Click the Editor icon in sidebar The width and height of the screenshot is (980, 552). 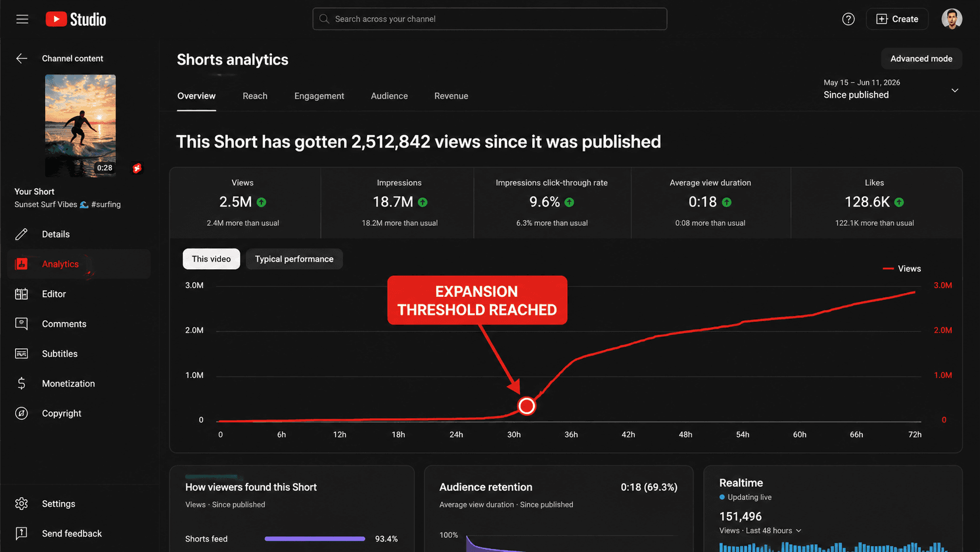22,294
